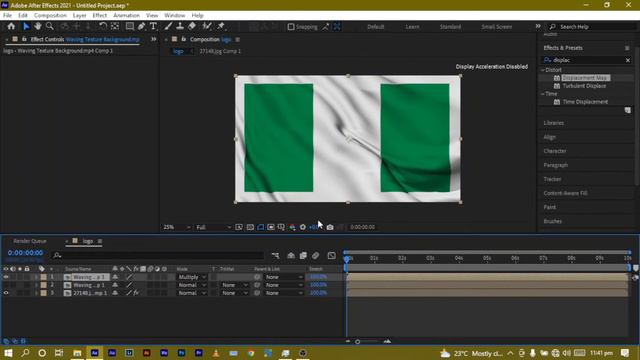The width and height of the screenshot is (640, 360).
Task: Select the Clone Stamp tool
Action: click(180, 26)
